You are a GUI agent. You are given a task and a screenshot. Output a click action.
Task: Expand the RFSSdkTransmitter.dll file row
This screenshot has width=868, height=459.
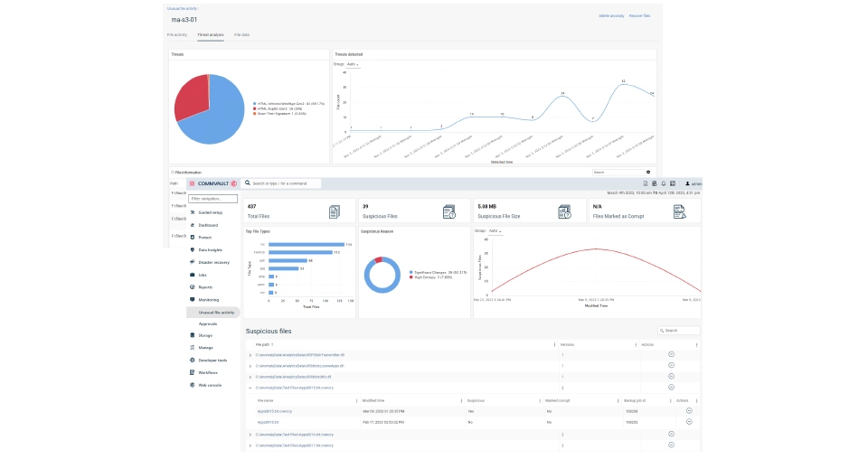[x=250, y=355]
